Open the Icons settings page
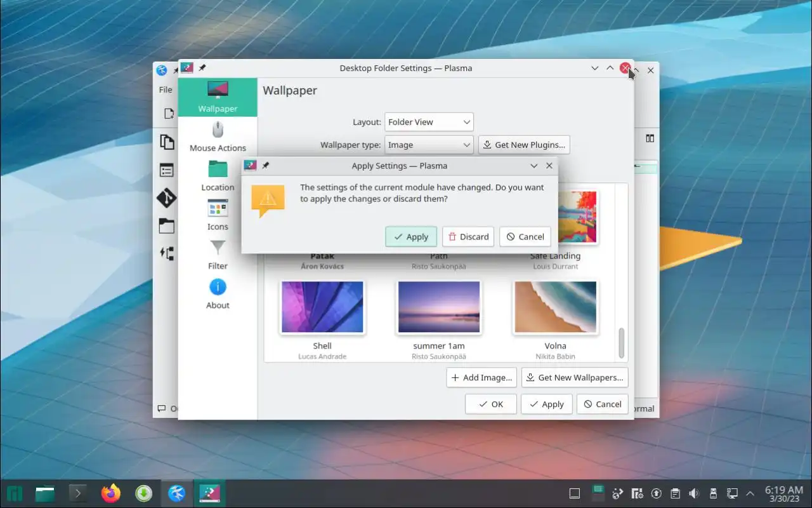 (218, 215)
